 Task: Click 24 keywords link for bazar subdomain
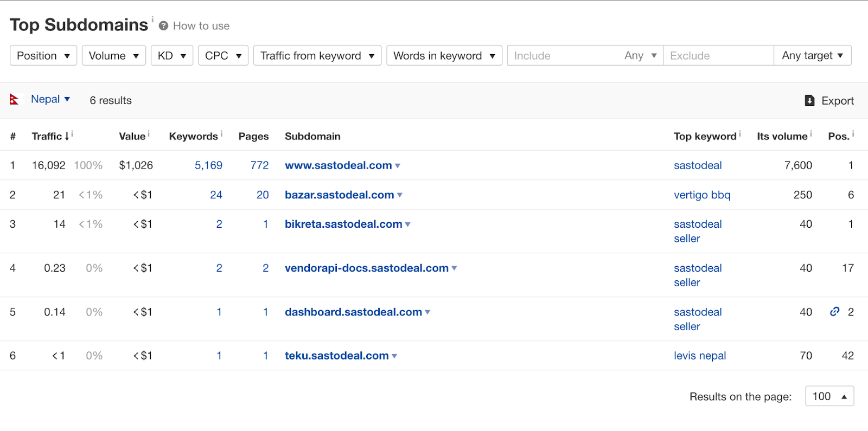[x=216, y=195]
